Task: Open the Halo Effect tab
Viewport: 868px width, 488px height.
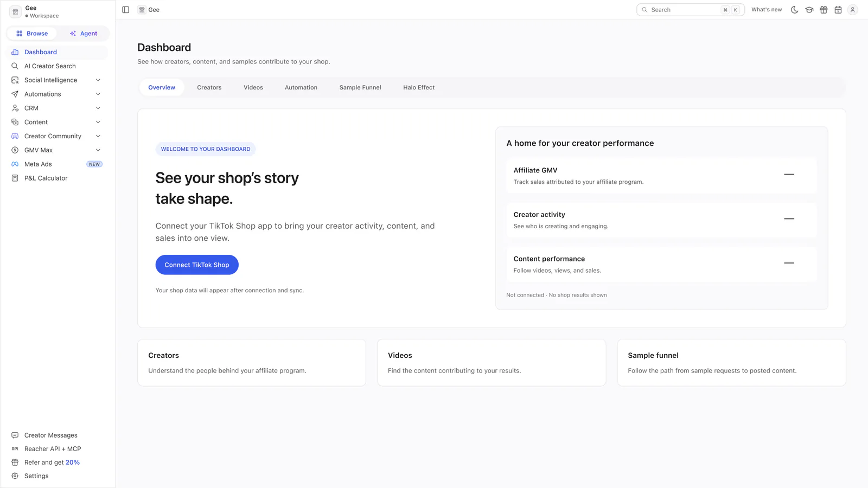Action: click(x=419, y=87)
